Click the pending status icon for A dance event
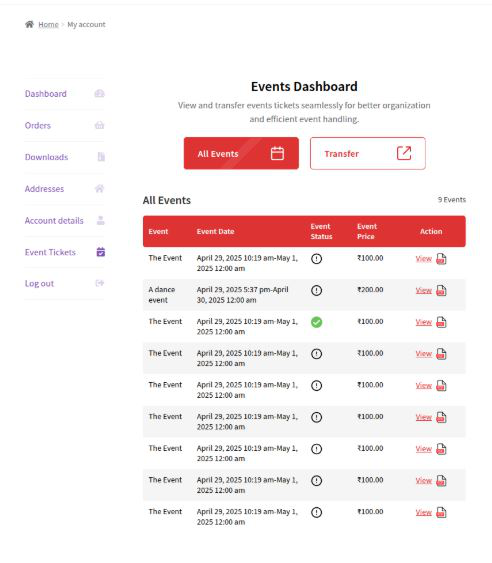This screenshot has width=492, height=563. click(x=316, y=290)
